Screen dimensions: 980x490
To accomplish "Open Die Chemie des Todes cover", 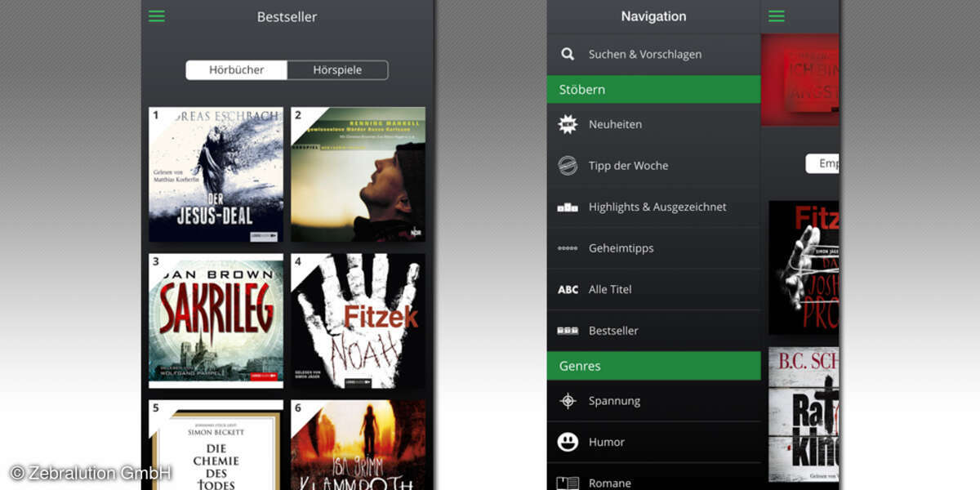I will click(x=216, y=445).
